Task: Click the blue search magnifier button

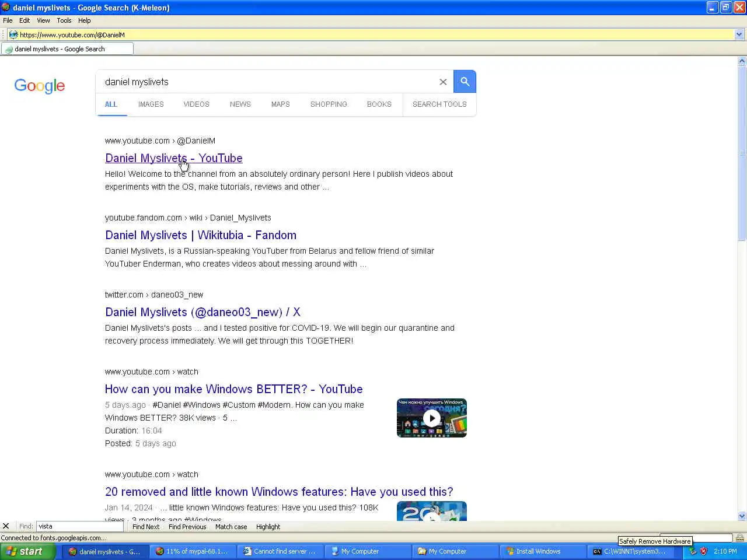Action: click(465, 82)
